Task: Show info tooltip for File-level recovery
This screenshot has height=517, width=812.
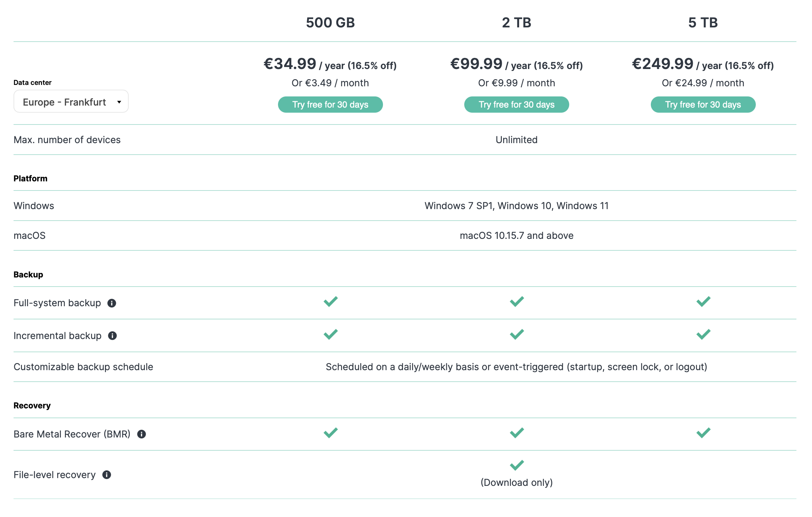Action: coord(107,475)
